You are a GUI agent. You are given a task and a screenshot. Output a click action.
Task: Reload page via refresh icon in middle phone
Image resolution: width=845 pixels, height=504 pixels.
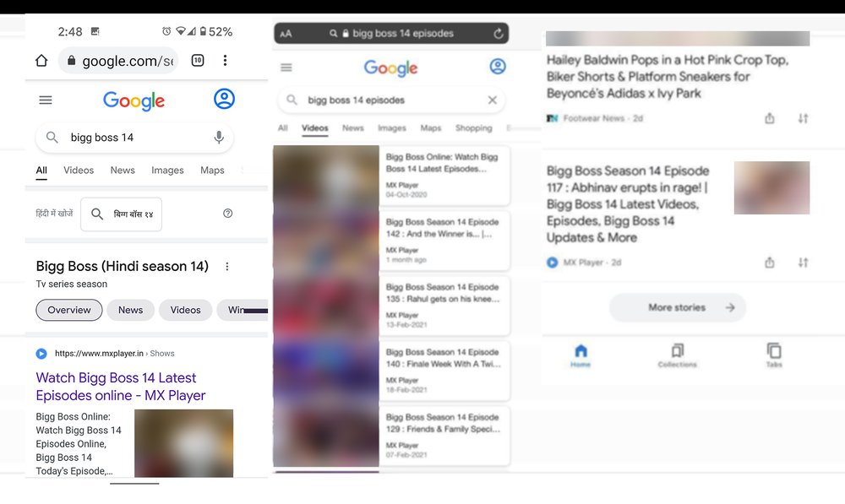499,34
